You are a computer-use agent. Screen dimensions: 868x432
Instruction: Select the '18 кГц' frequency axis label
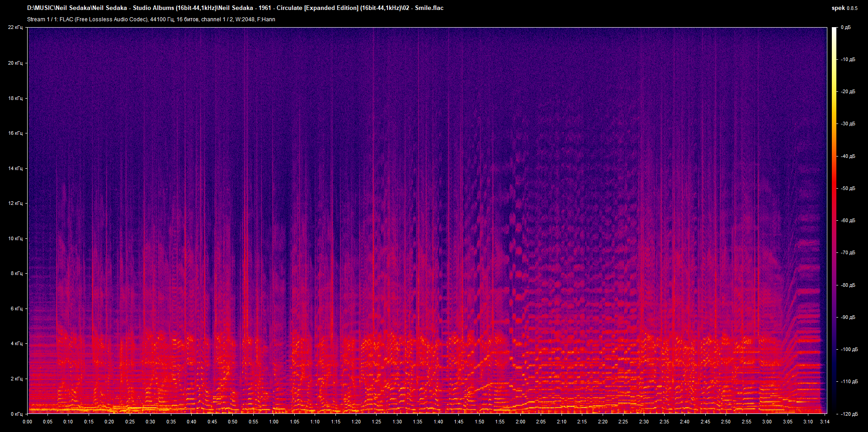[15, 98]
